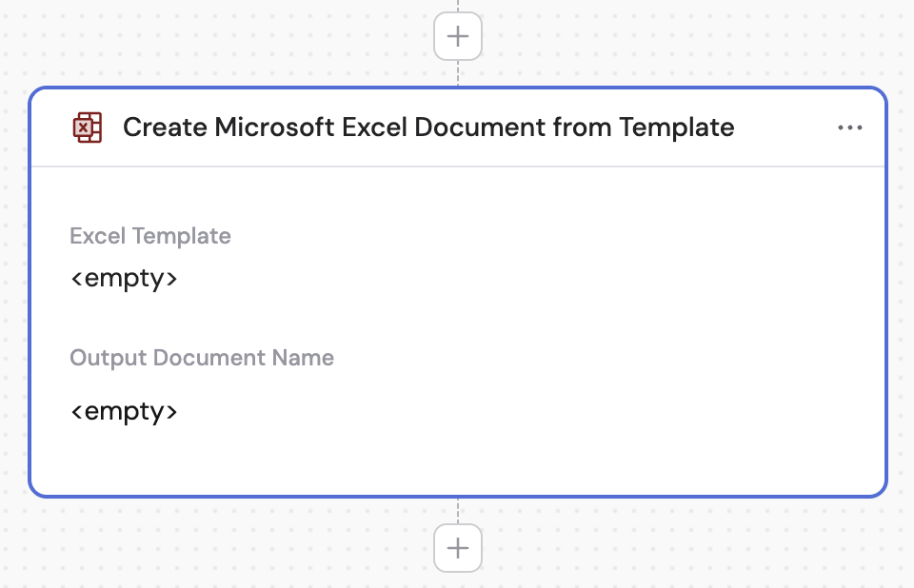Click the Create Microsoft Excel Document title
Viewport: 914px width, 588px height.
click(427, 127)
